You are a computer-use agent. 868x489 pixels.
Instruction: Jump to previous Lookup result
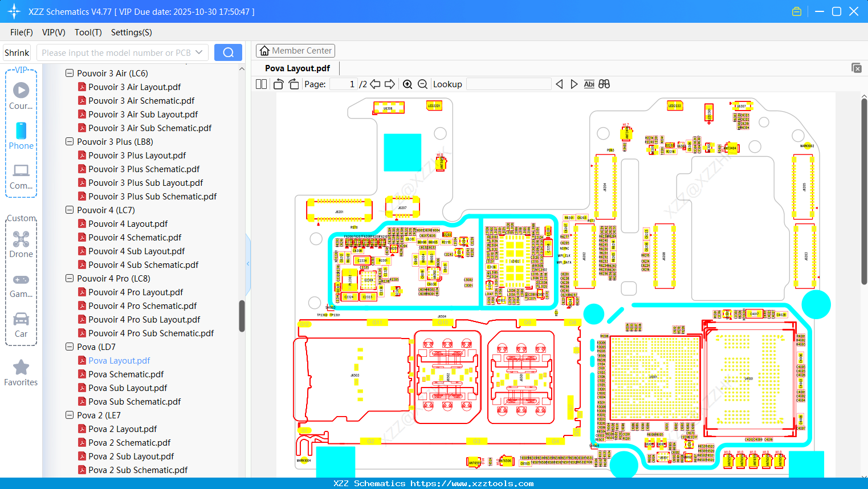pos(559,84)
